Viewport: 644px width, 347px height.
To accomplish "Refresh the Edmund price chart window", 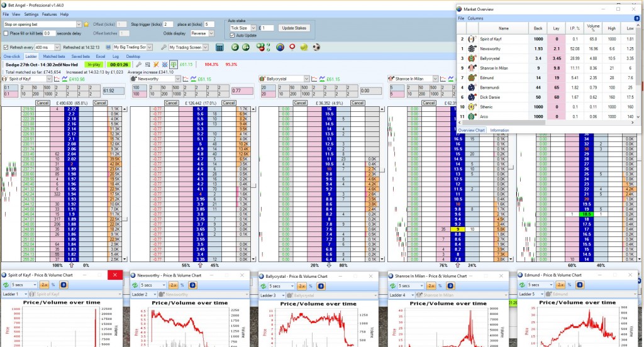I will (522, 285).
